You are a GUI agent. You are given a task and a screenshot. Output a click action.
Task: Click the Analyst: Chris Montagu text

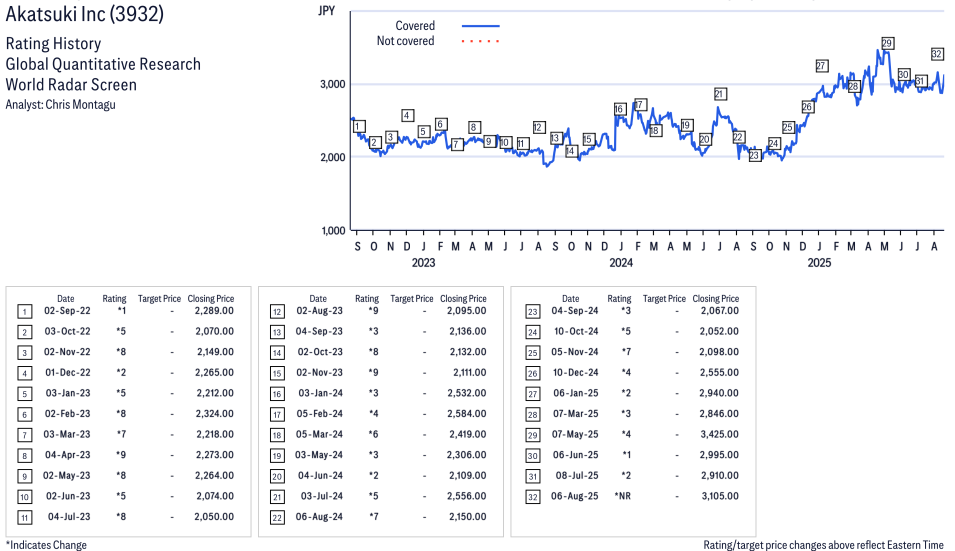60,105
